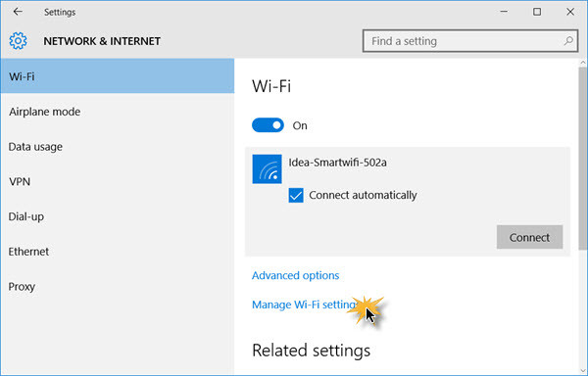Maximize the Settings window
Image resolution: width=588 pixels, height=376 pixels.
pos(537,12)
